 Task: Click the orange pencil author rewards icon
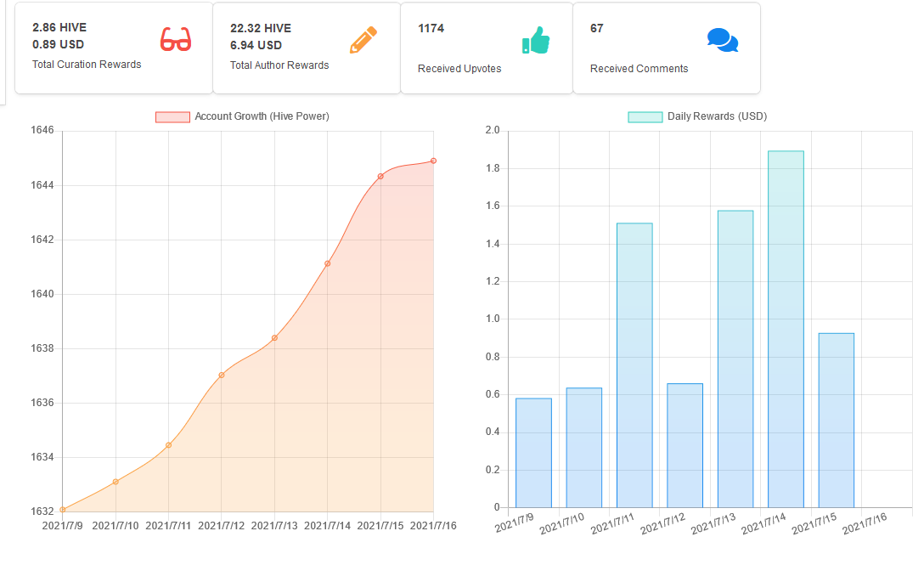(x=363, y=40)
